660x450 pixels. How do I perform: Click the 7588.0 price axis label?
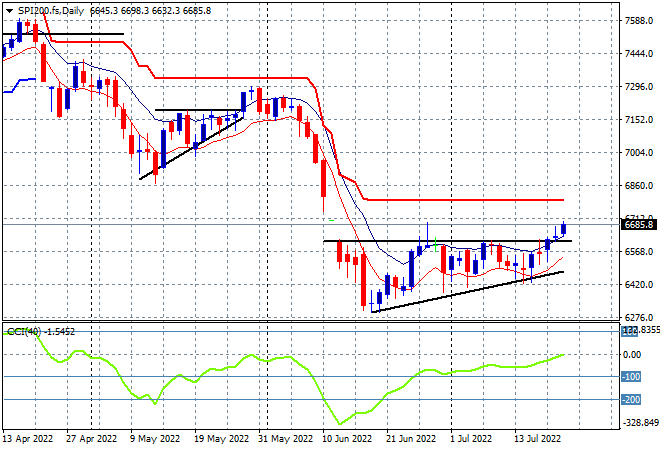[x=639, y=21]
